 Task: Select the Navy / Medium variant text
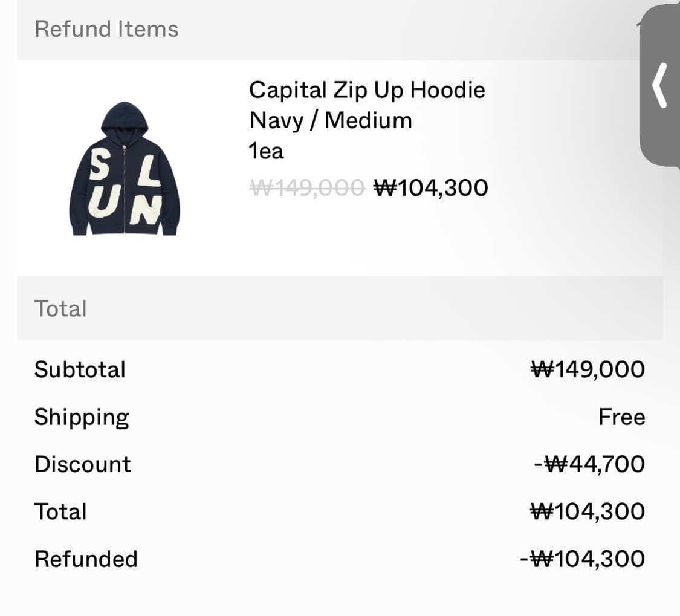click(x=330, y=120)
